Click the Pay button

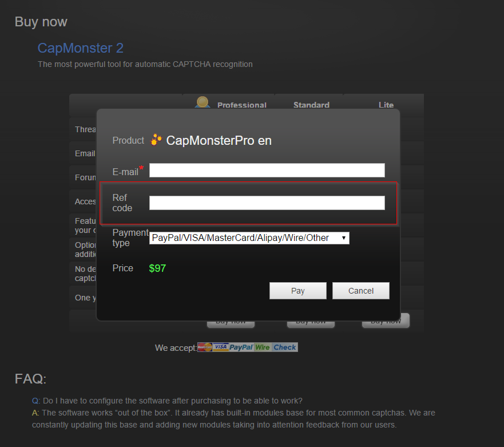click(x=298, y=291)
